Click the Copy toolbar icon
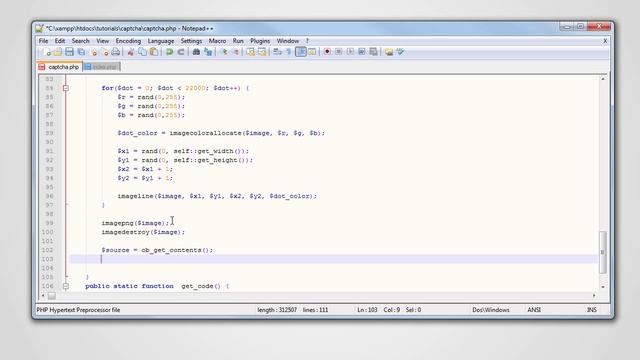Image resolution: width=640 pixels, height=360 pixels. [x=142, y=52]
